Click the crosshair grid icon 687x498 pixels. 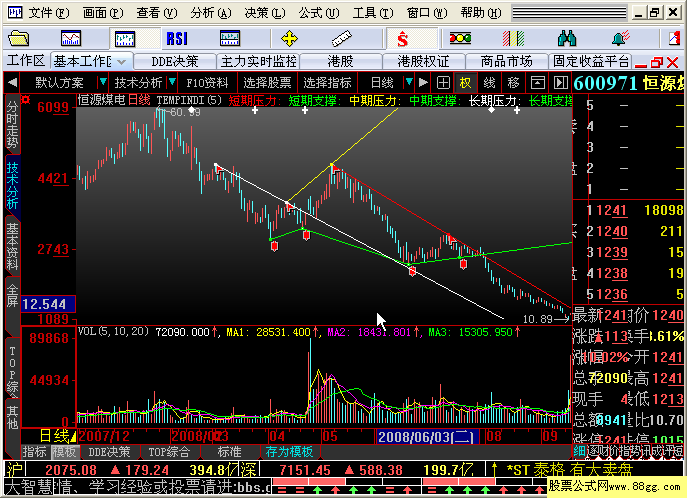pos(443,82)
